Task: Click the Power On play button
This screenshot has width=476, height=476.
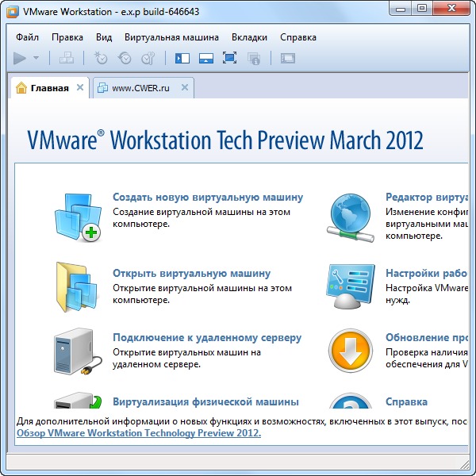Action: [x=21, y=58]
